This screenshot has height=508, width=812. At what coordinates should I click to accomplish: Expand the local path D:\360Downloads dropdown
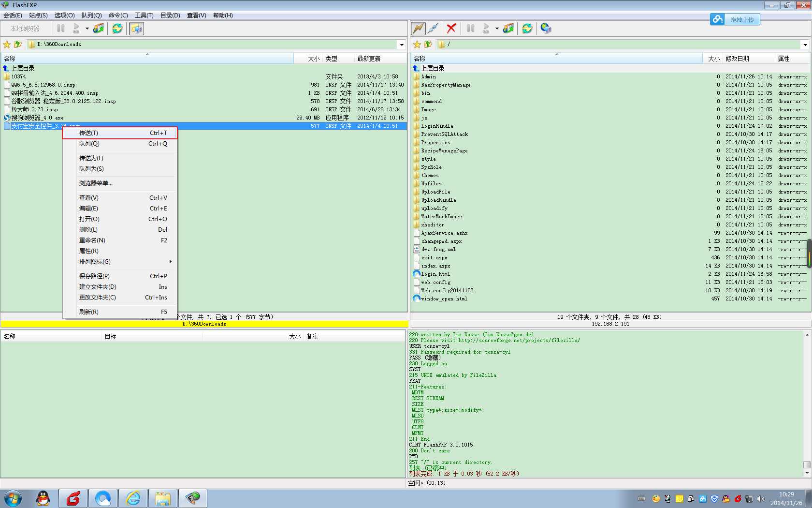(402, 45)
